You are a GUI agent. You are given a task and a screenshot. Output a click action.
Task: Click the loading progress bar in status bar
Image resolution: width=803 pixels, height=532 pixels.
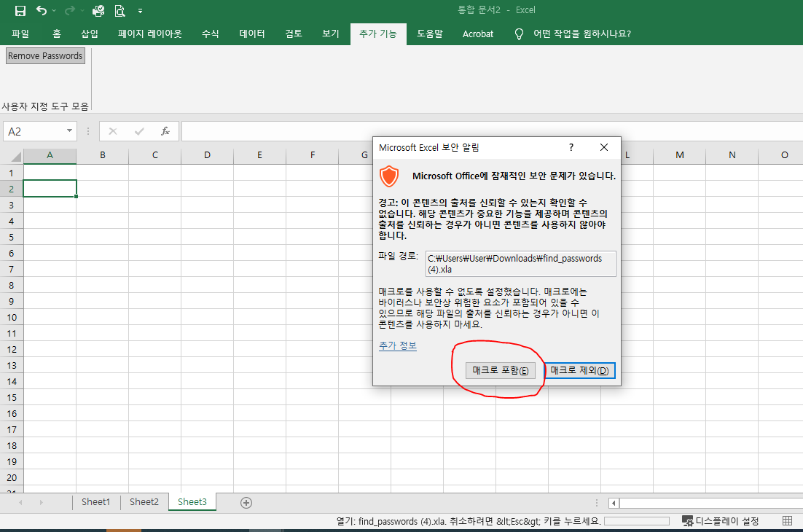pyautogui.click(x=637, y=521)
